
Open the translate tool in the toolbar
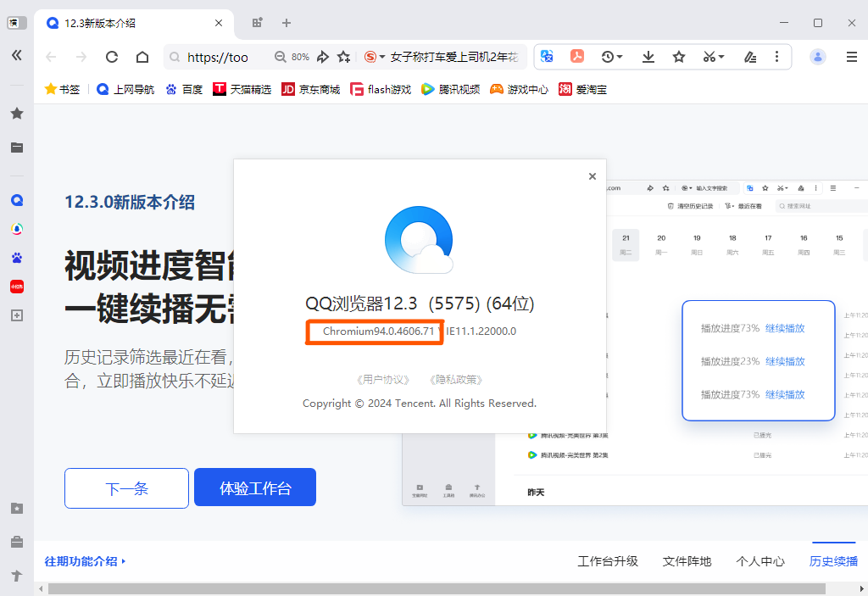pyautogui.click(x=547, y=56)
